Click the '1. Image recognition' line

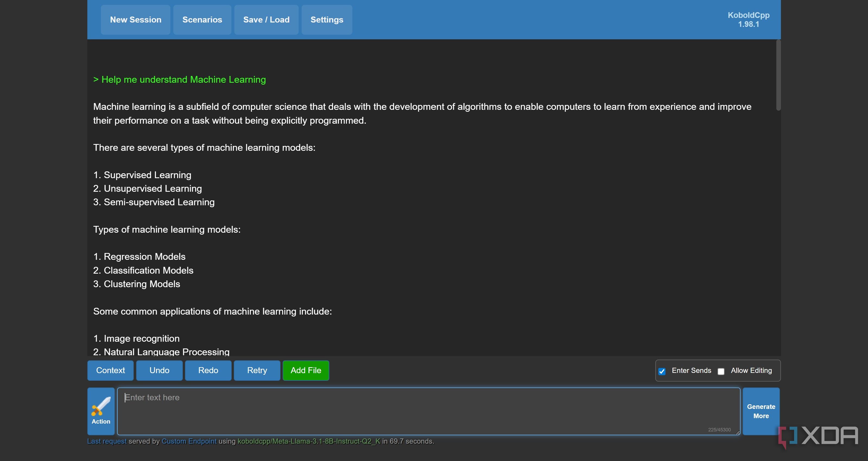pos(136,338)
